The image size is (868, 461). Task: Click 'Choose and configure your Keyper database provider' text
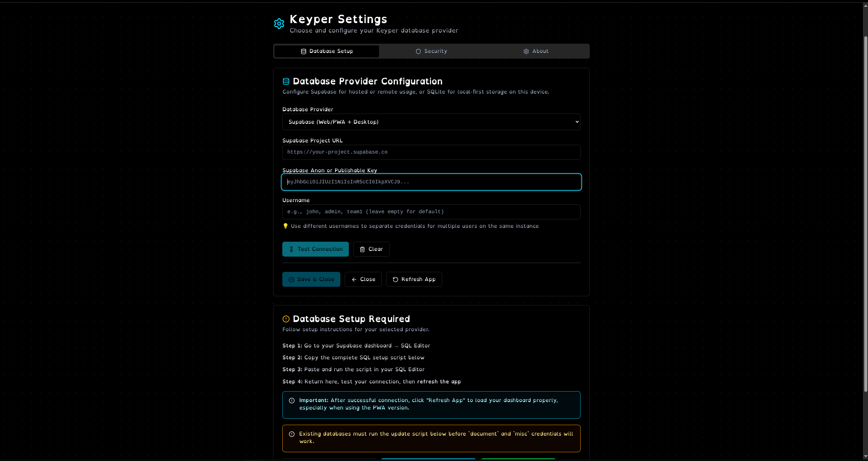(374, 31)
